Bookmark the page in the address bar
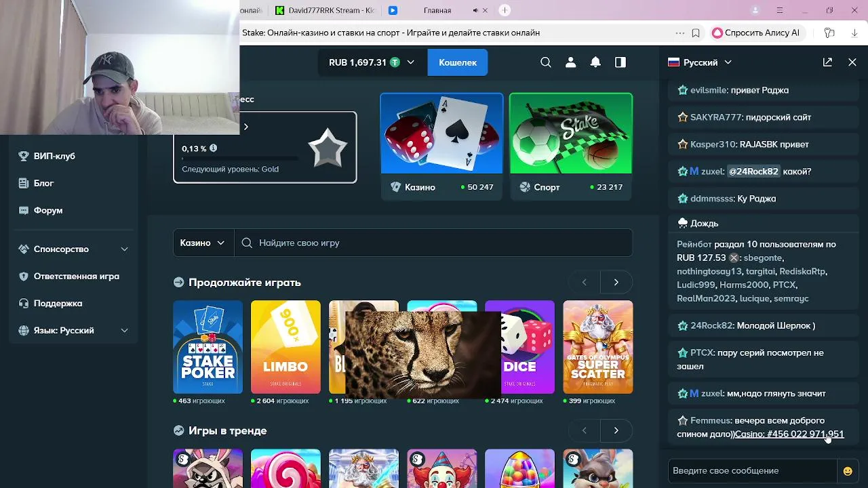This screenshot has width=868, height=488. pyautogui.click(x=696, y=33)
